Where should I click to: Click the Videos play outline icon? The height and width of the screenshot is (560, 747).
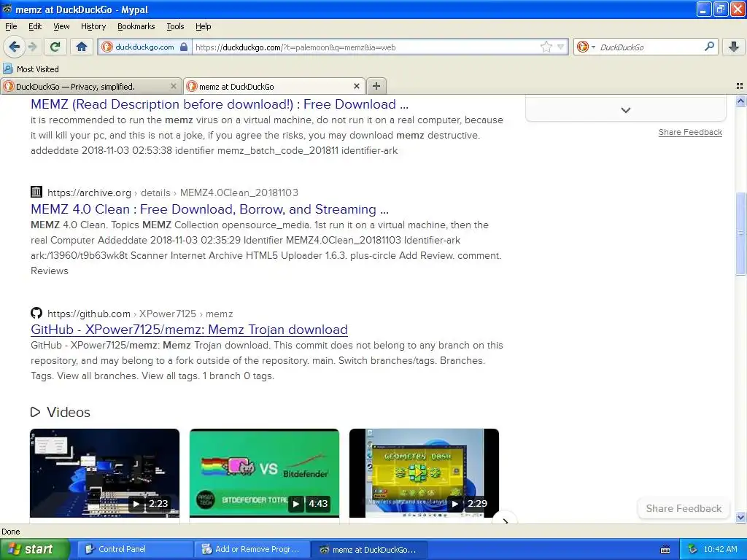click(x=35, y=412)
